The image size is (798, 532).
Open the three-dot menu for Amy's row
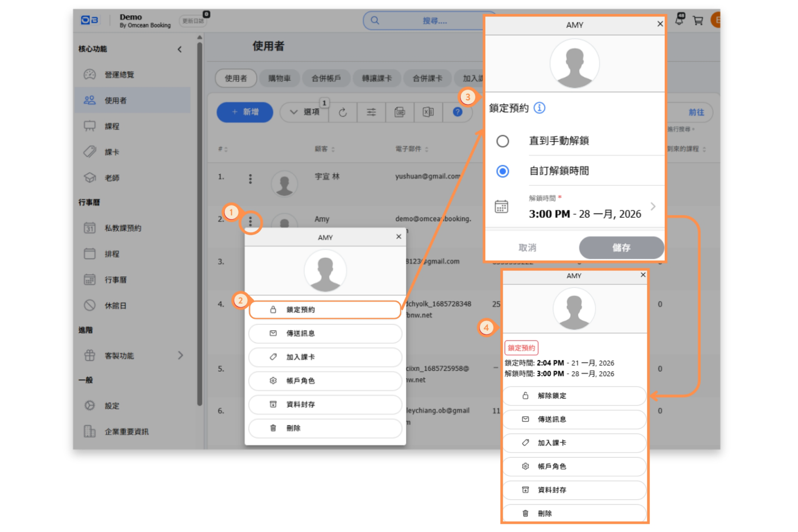(250, 222)
